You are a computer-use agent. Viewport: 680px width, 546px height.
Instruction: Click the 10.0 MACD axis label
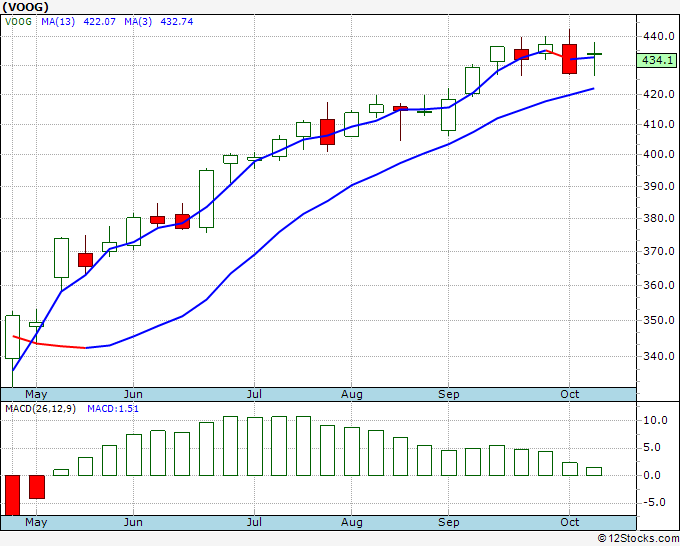click(655, 420)
